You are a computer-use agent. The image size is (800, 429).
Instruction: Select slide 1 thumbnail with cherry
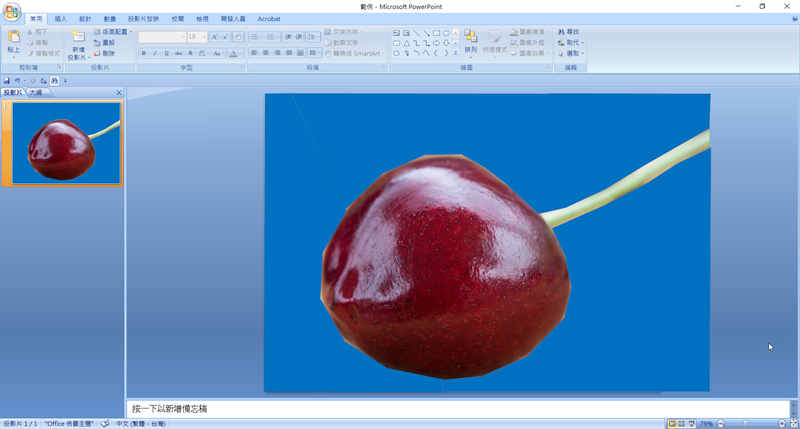point(66,143)
